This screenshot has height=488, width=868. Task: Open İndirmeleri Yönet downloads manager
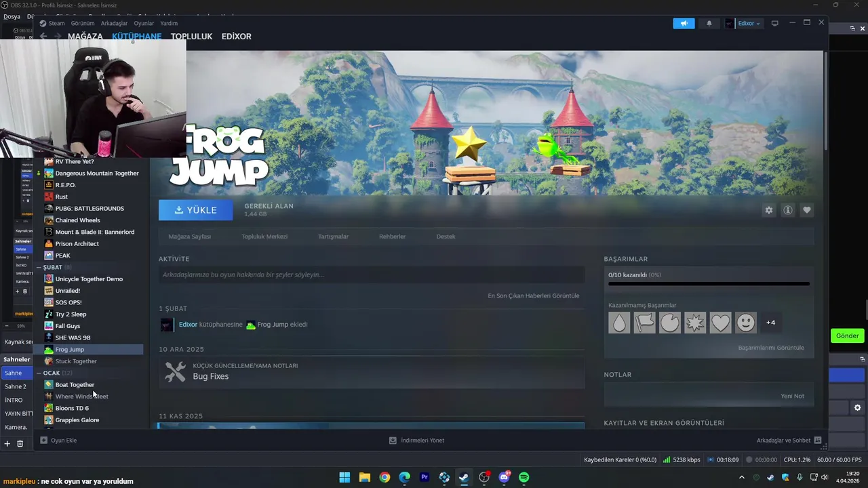(x=416, y=440)
